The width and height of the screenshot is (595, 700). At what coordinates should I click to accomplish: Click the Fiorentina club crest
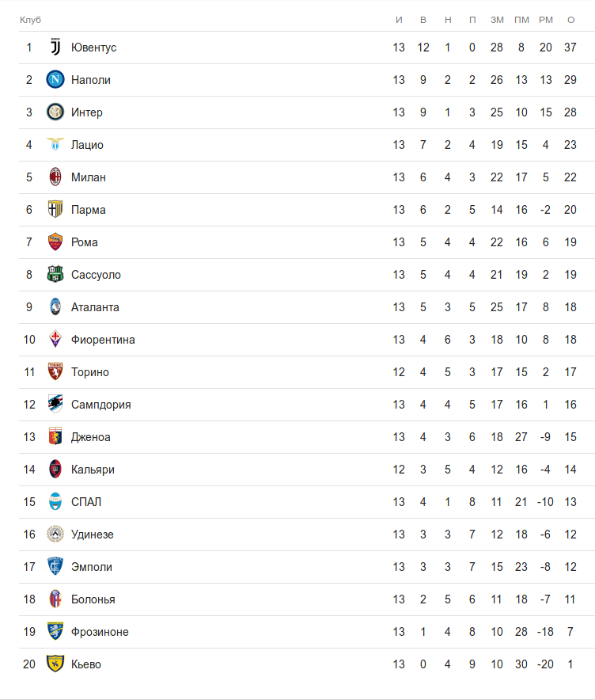tap(55, 340)
